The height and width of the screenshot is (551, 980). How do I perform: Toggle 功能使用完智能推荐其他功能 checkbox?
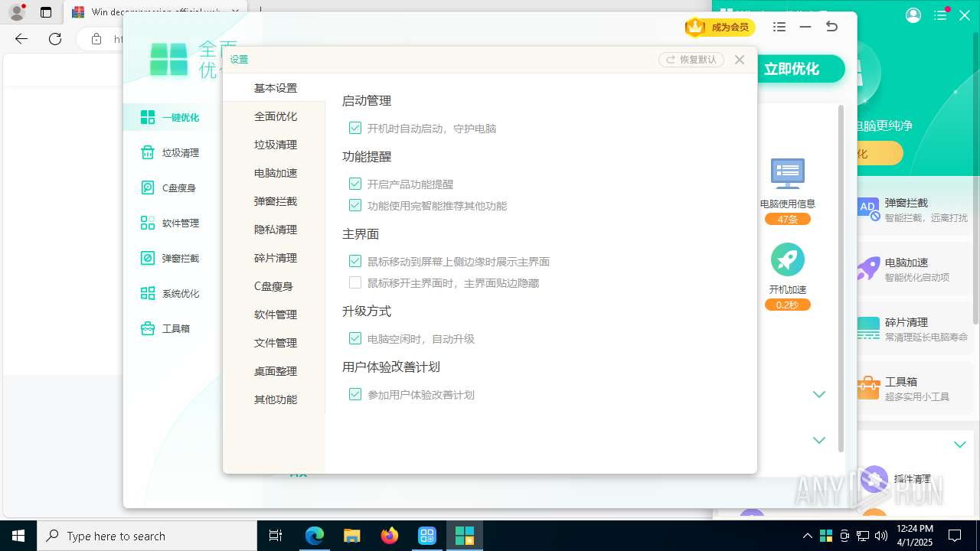click(x=355, y=205)
